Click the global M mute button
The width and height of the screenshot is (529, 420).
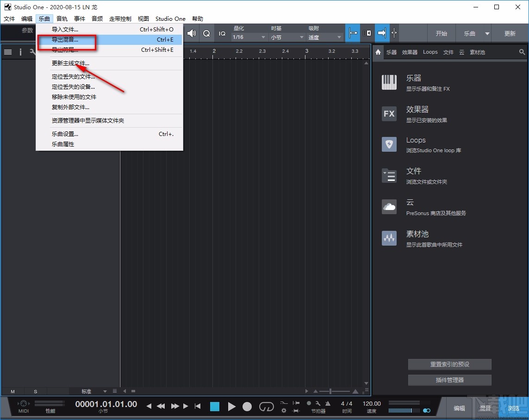(x=12, y=391)
